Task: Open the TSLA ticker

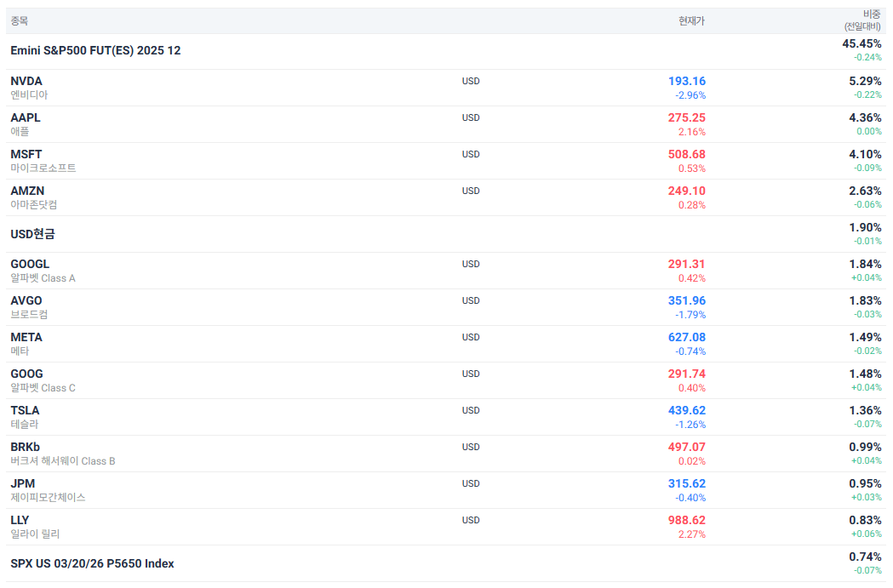Action: click(25, 410)
